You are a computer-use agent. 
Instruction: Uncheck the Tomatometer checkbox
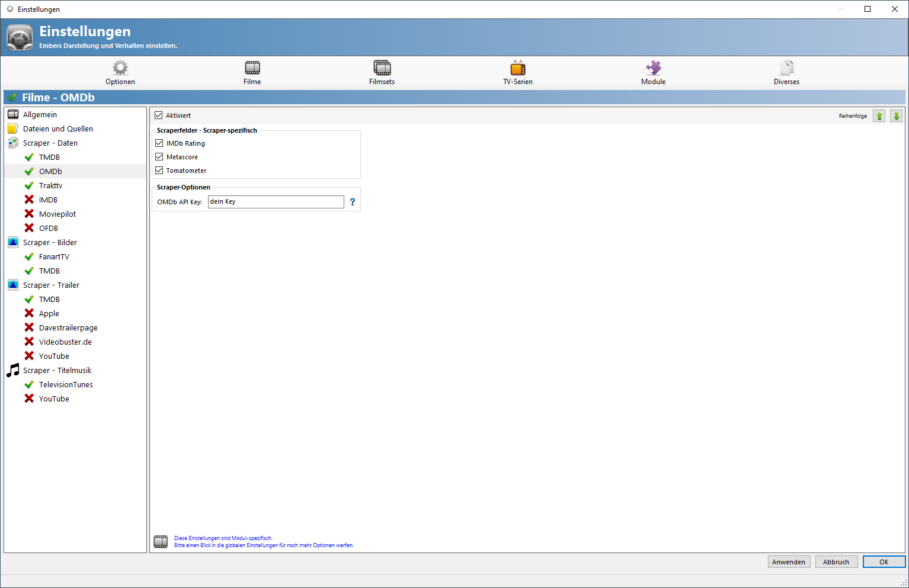pyautogui.click(x=159, y=171)
